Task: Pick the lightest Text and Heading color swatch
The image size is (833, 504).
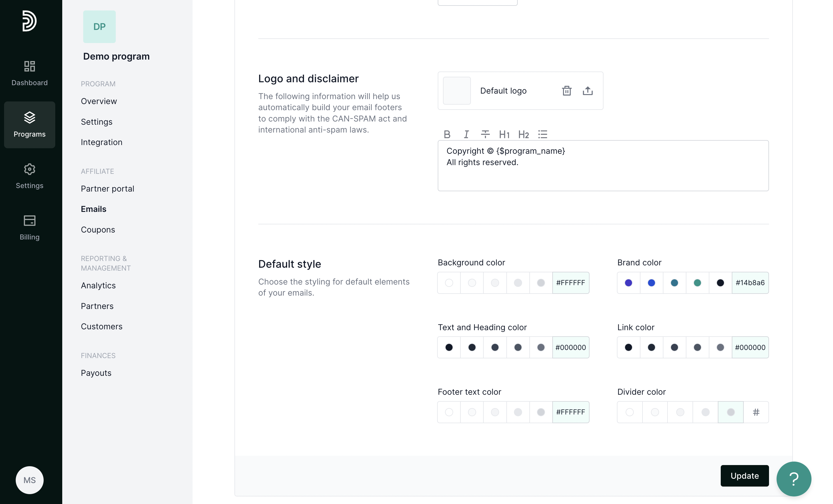Action: 541,347
